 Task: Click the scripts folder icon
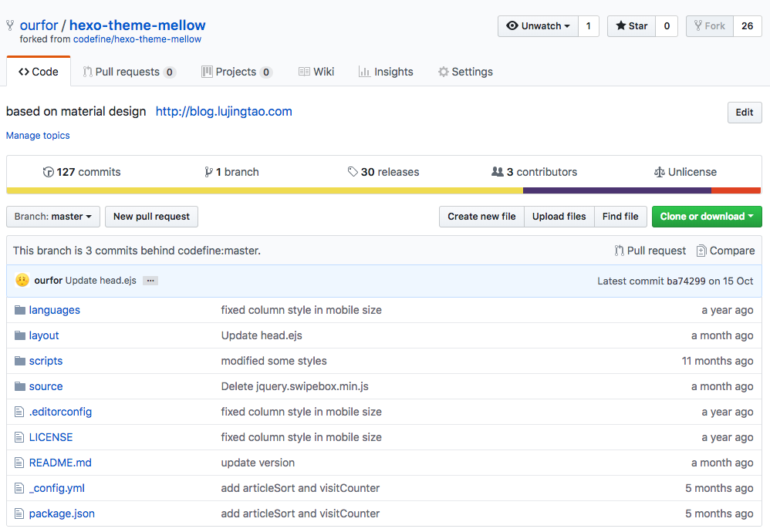coord(19,361)
